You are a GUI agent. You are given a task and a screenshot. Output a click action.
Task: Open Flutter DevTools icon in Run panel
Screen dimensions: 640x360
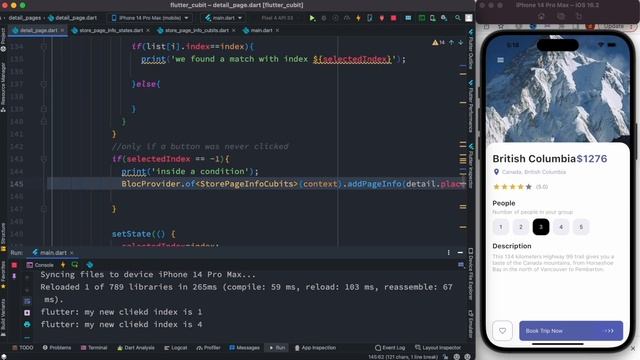[x=90, y=265]
